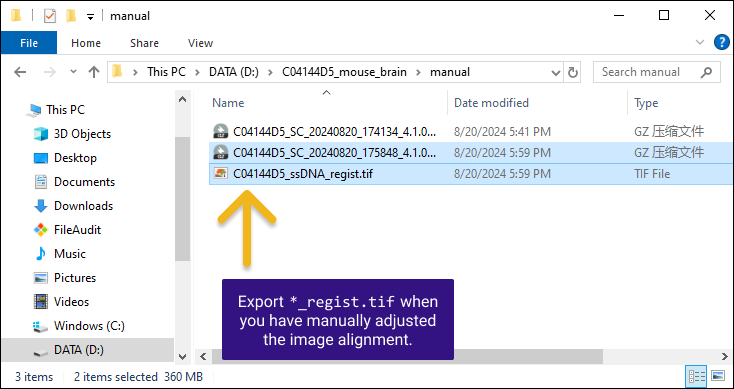Sort by Date modified column header

click(x=491, y=103)
